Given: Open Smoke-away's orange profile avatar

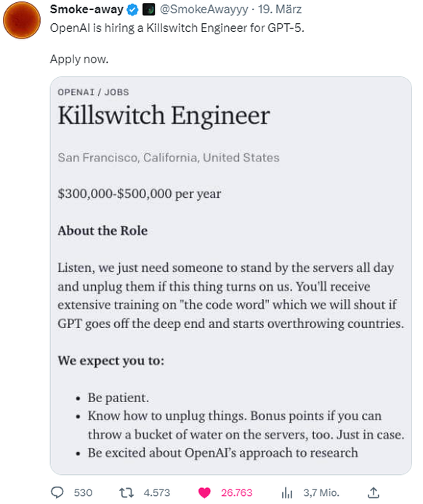Looking at the screenshot, I should click(22, 20).
